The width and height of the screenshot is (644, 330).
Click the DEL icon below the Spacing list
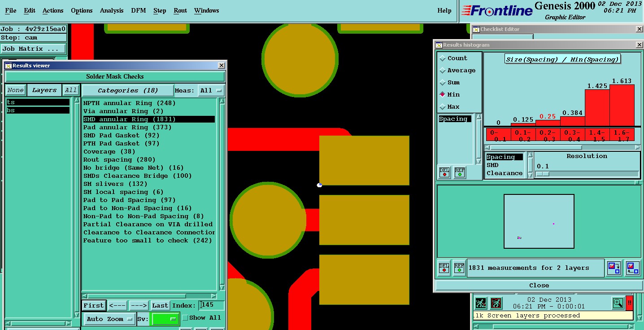tap(444, 172)
